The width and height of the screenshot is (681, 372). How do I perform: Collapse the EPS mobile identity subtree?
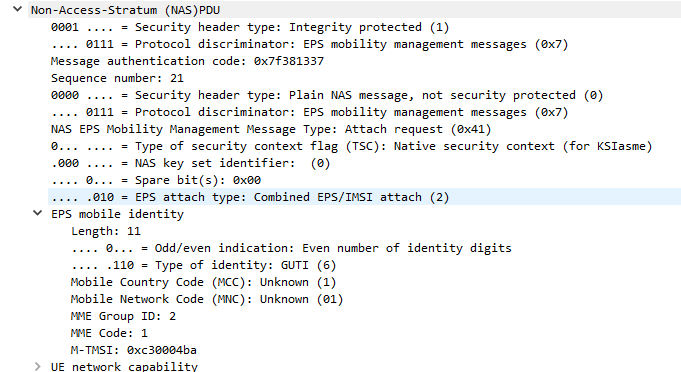coord(38,213)
